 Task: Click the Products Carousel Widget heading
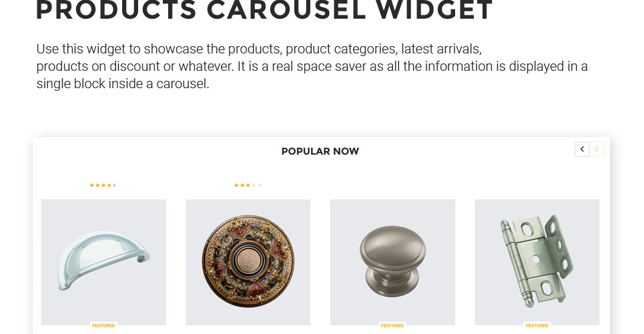(x=264, y=10)
